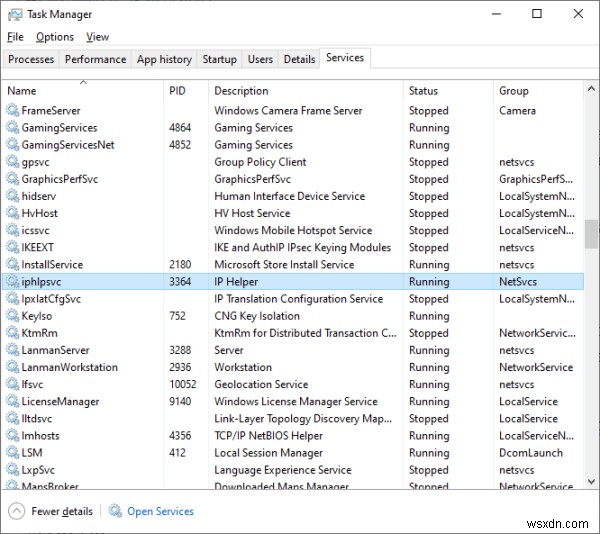Click PID 10052 in lfsvc row
600x534 pixels.
pos(183,384)
